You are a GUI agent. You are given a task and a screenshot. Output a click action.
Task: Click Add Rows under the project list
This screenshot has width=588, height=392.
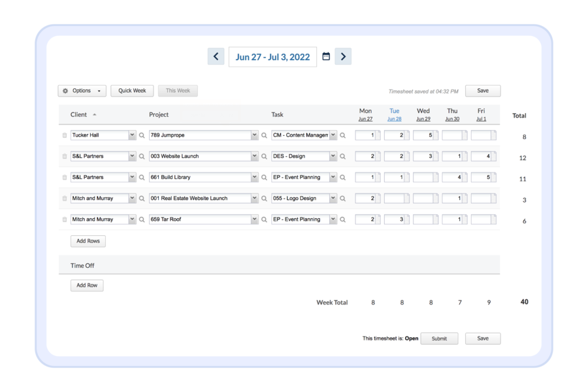(88, 241)
